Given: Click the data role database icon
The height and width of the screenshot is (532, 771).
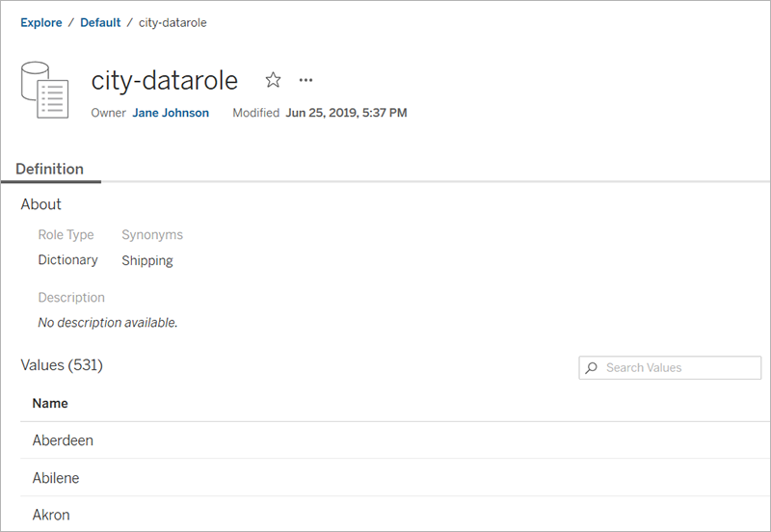Looking at the screenshot, I should (x=44, y=90).
